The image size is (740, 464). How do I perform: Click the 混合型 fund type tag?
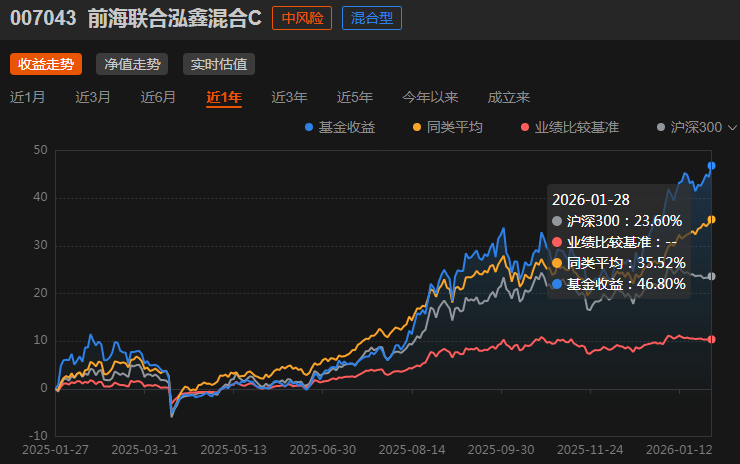click(372, 18)
